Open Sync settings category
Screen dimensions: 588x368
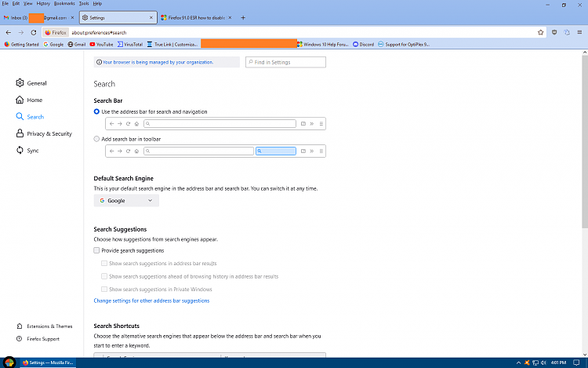pos(27,151)
